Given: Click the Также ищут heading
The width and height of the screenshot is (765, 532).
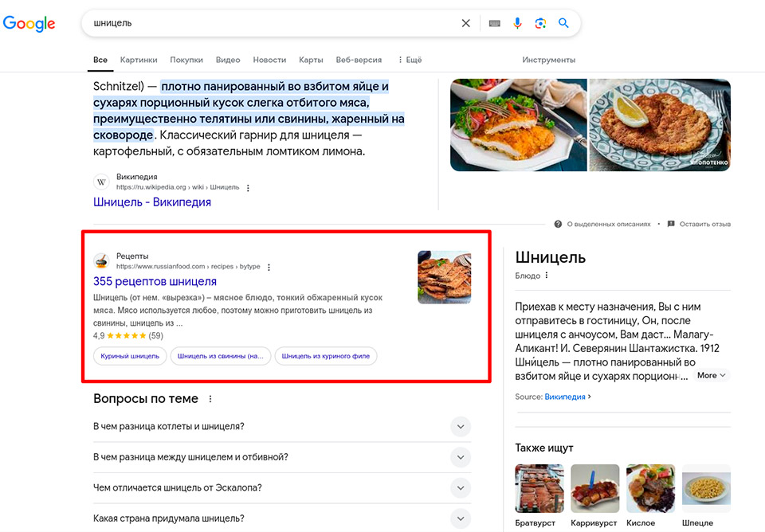Looking at the screenshot, I should point(544,448).
